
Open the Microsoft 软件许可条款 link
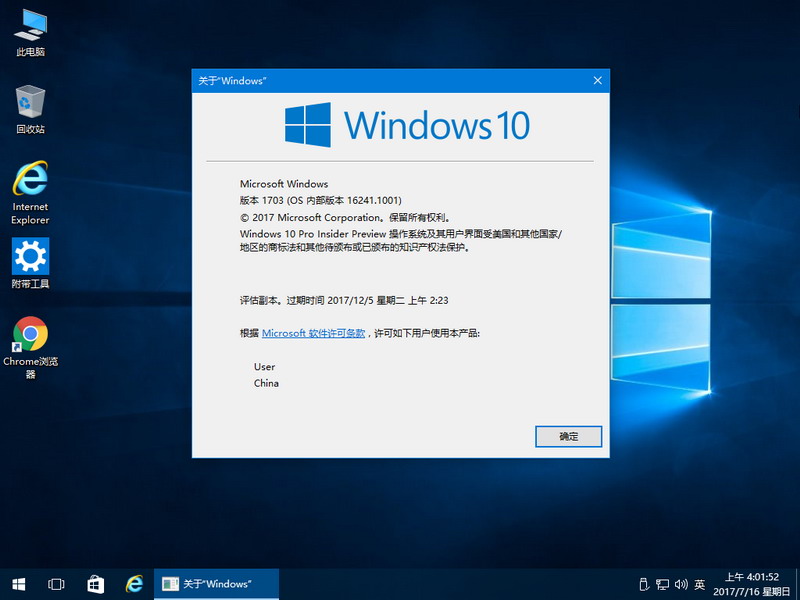click(x=313, y=333)
